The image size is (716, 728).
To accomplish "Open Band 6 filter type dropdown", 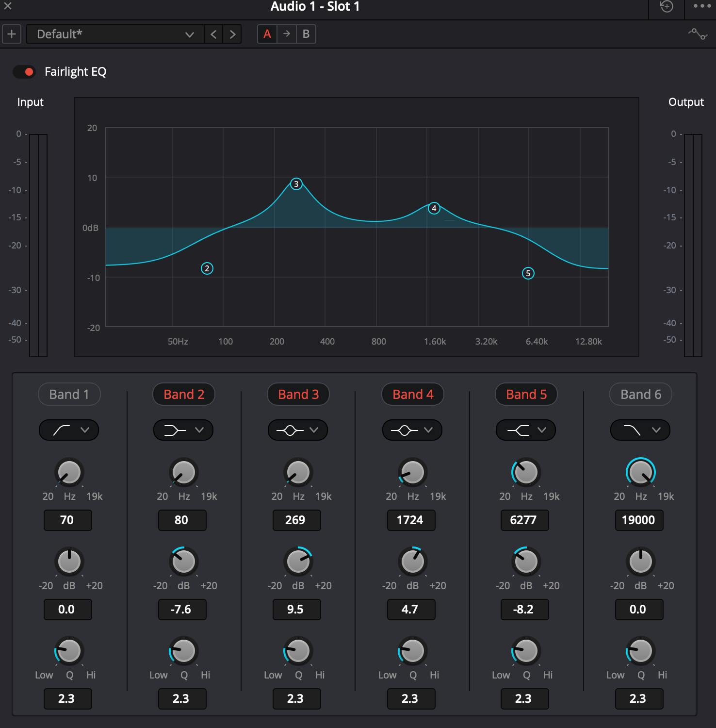I will click(x=640, y=430).
